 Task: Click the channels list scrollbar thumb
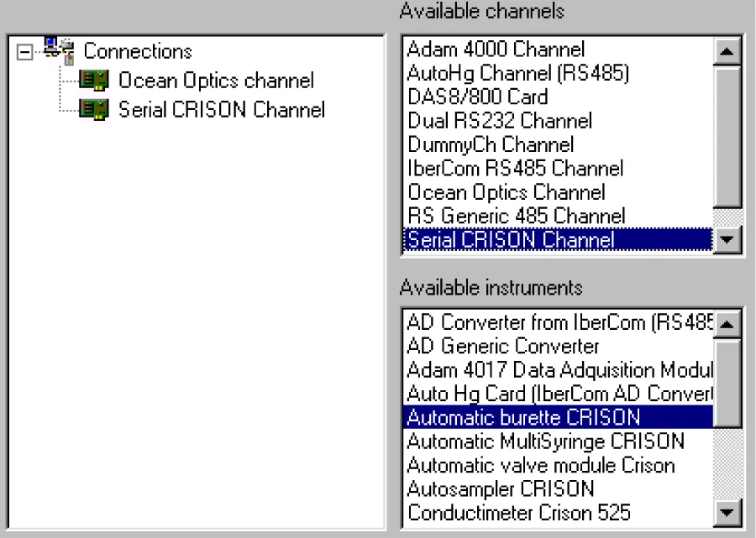tap(727, 137)
